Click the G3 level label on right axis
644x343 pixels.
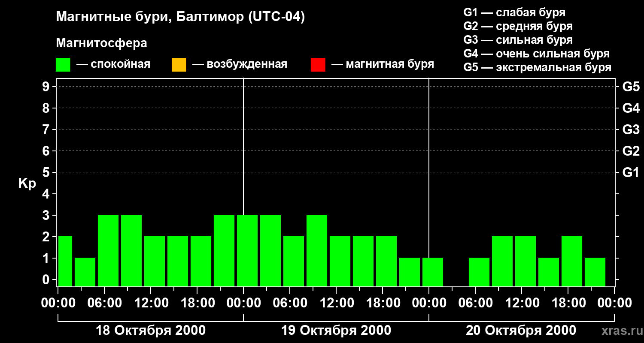click(631, 129)
